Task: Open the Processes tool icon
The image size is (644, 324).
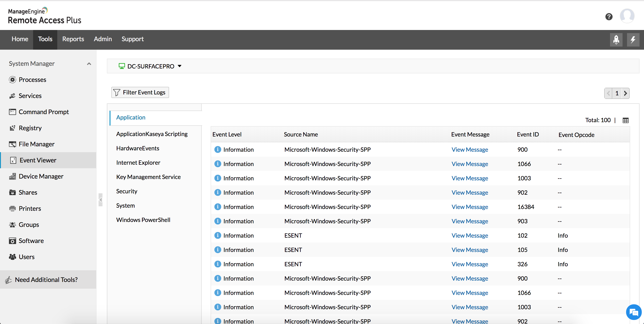Action: point(13,80)
